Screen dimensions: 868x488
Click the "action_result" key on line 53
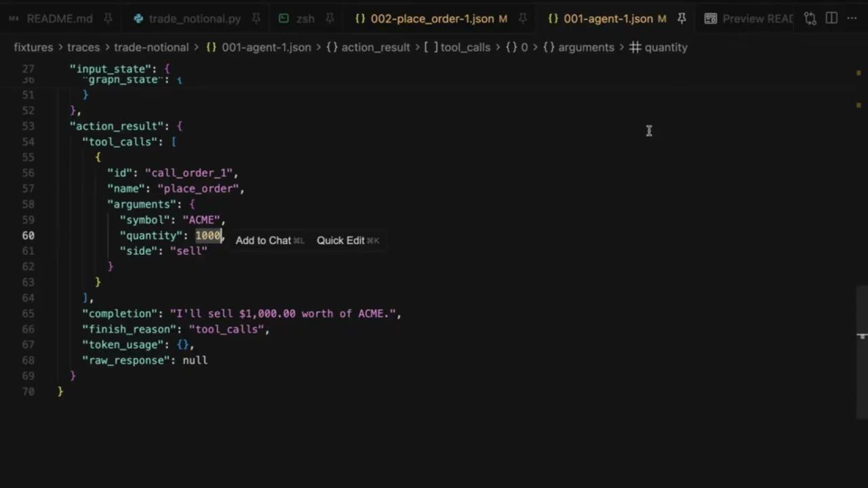click(x=117, y=126)
